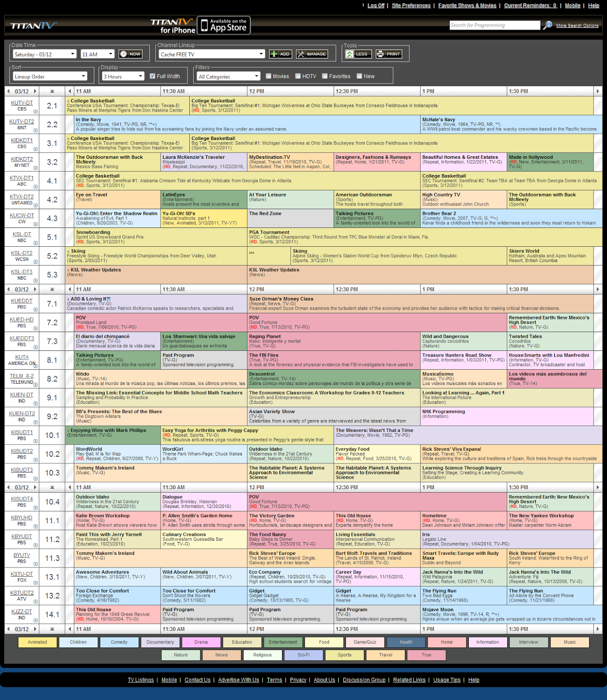607x700 pixels.
Task: Open the Privacy footer link
Action: click(x=298, y=680)
